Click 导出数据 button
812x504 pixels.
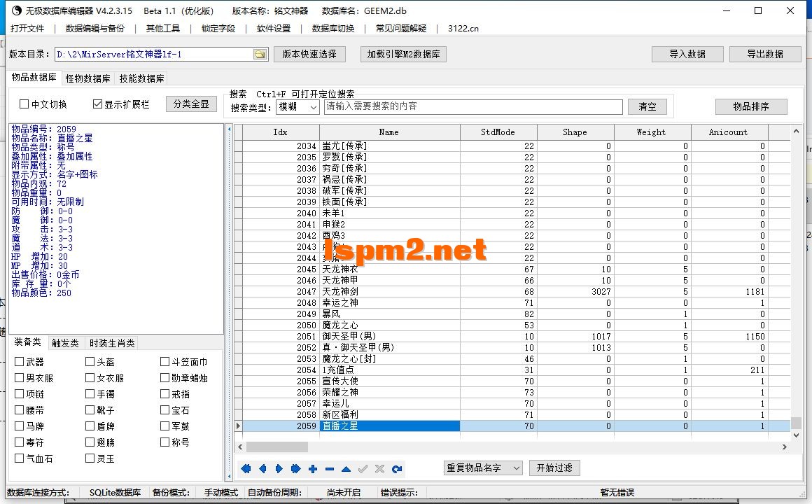click(765, 54)
